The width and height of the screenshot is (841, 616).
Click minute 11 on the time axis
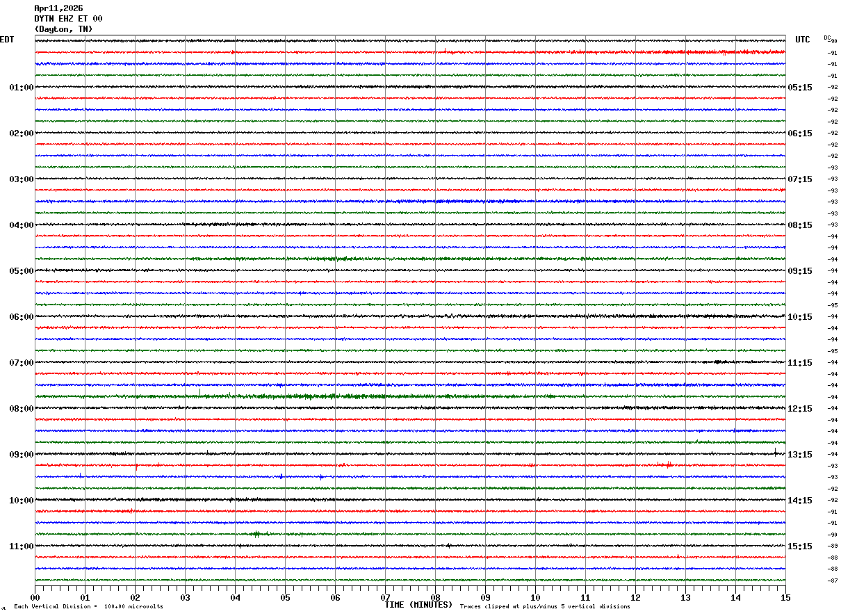coord(585,597)
